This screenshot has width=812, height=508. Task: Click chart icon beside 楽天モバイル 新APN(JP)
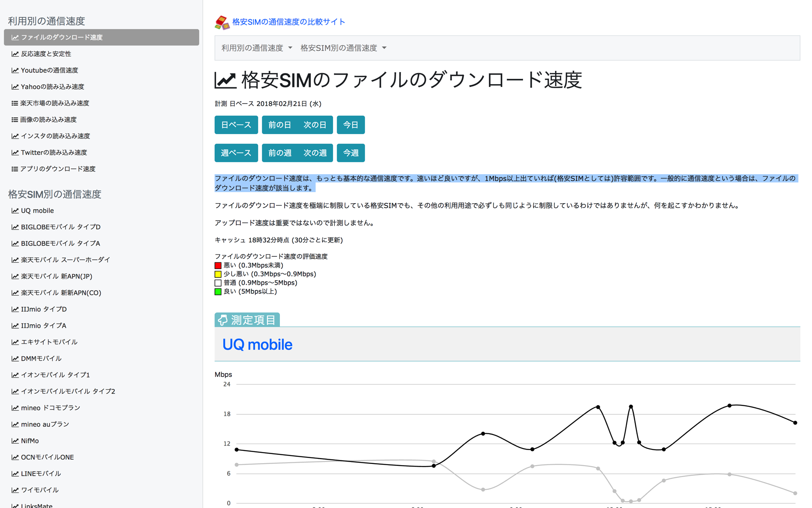point(15,277)
